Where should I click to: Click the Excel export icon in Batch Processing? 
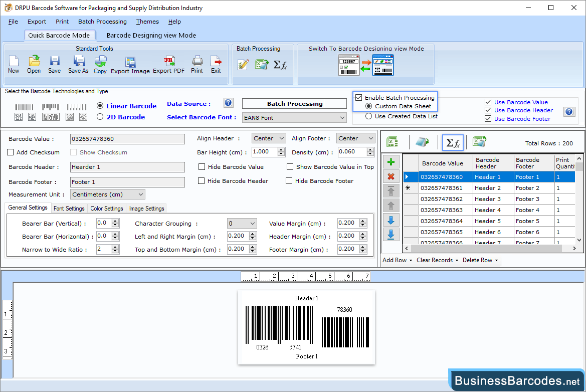(262, 65)
